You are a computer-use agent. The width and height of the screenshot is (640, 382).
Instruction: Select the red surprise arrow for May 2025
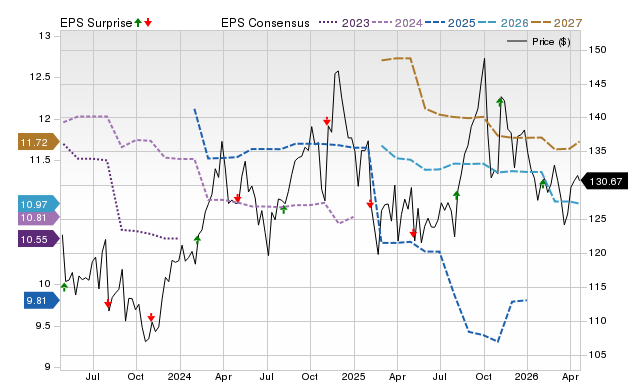point(413,233)
